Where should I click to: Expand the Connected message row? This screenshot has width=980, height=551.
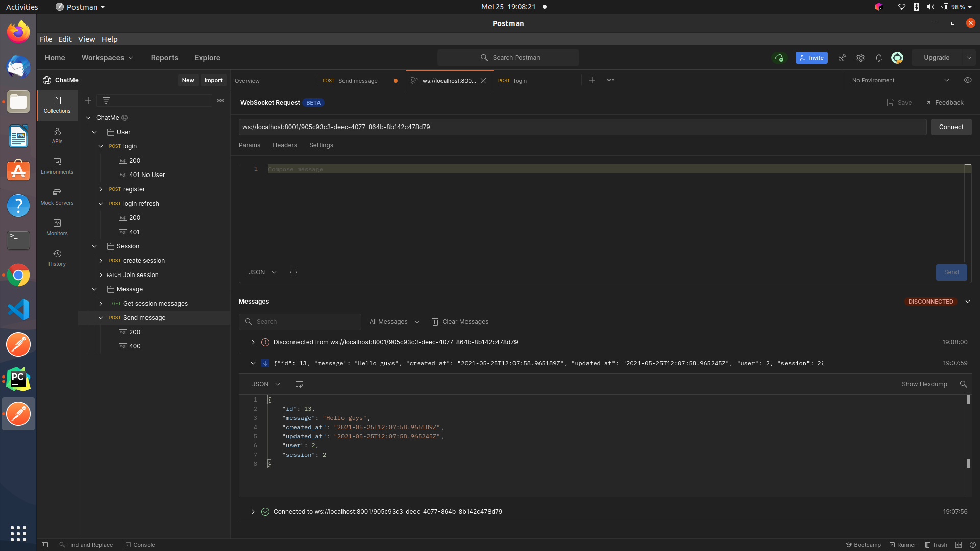pos(253,512)
